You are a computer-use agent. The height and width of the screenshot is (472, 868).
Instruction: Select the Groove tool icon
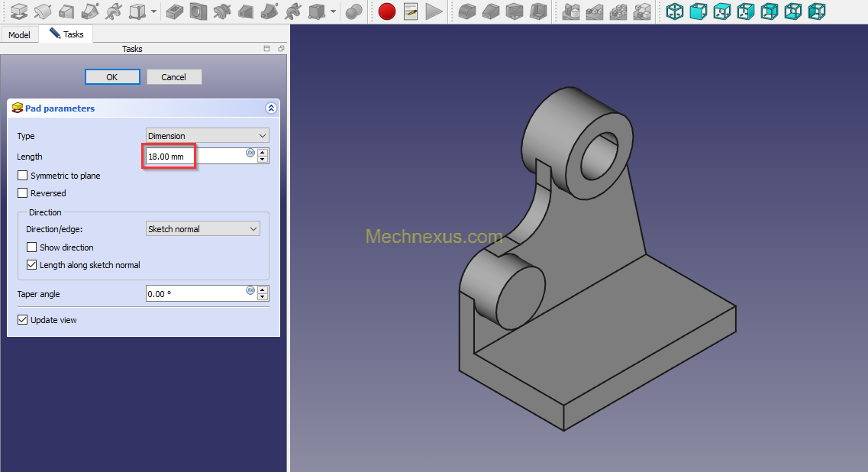(x=222, y=11)
